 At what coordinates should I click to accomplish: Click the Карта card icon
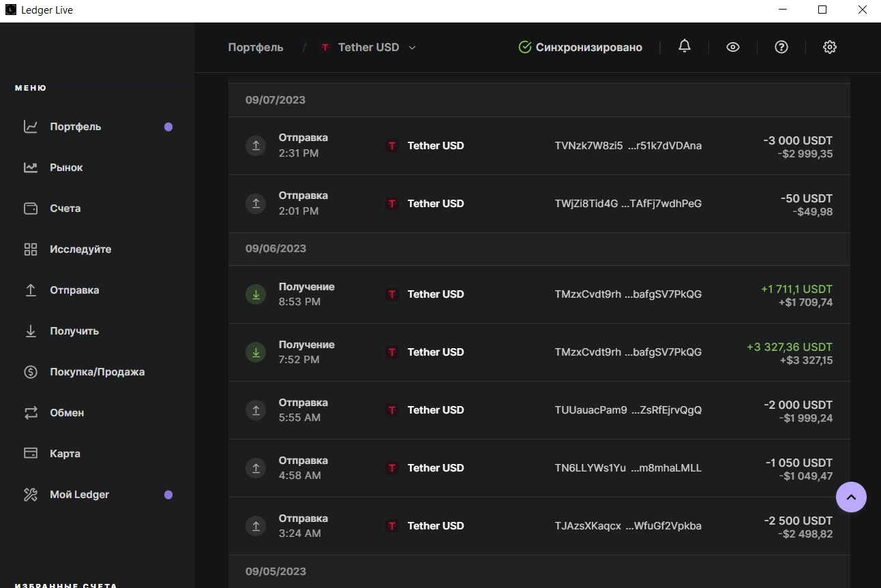[31, 454]
